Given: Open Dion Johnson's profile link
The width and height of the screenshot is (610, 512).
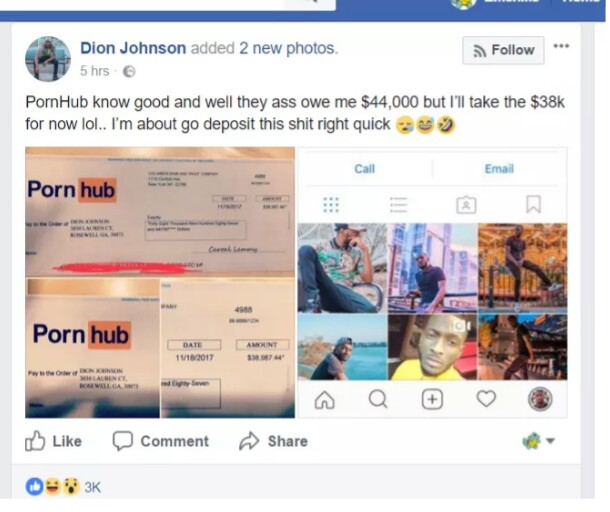Looking at the screenshot, I should point(133,48).
